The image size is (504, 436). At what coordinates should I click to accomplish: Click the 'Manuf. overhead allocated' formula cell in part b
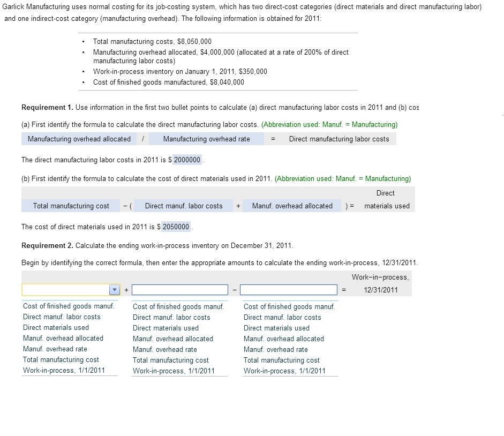point(292,206)
